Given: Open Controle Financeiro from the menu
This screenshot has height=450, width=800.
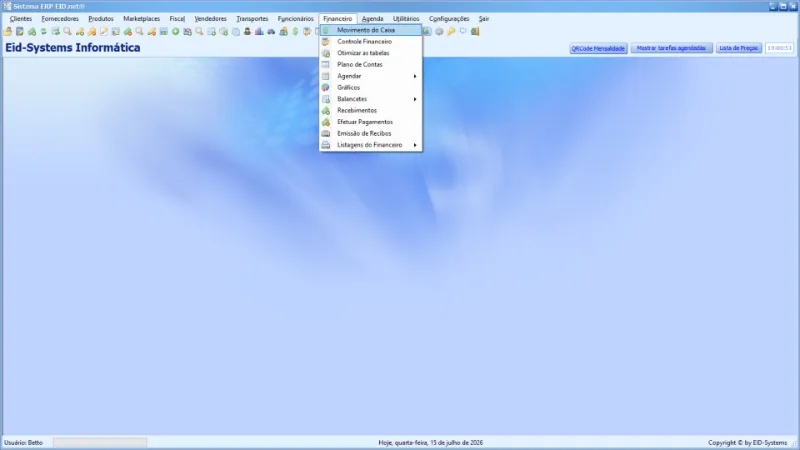Looking at the screenshot, I should pos(371,41).
